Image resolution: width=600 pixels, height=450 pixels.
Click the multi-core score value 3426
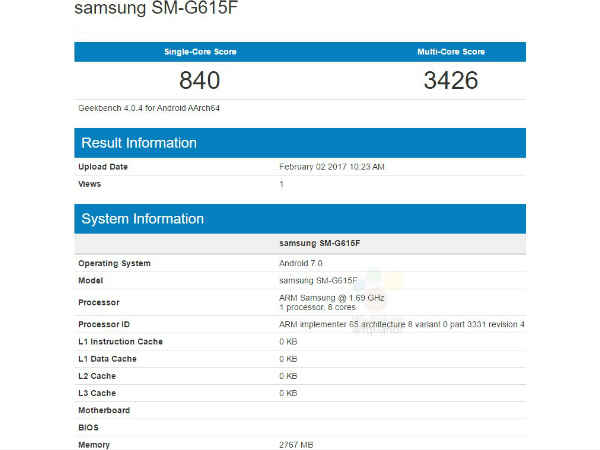pyautogui.click(x=451, y=80)
